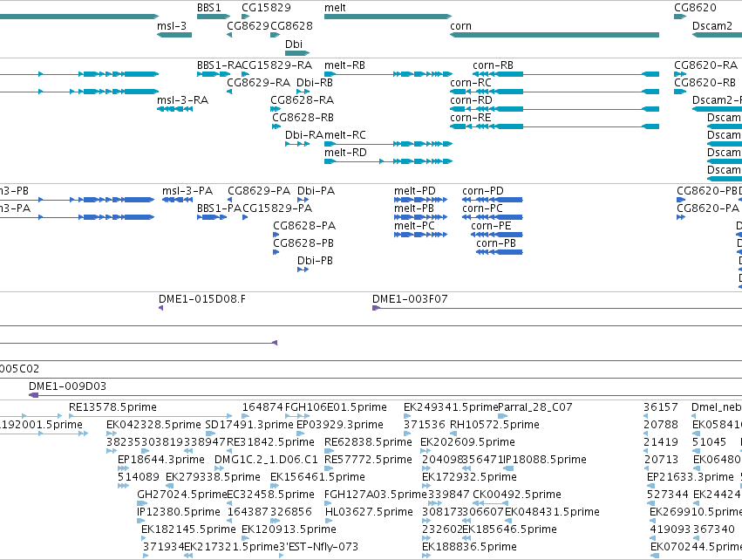
Task: Click the 3'EST-Nfly-073 EST label
Action: point(318,547)
